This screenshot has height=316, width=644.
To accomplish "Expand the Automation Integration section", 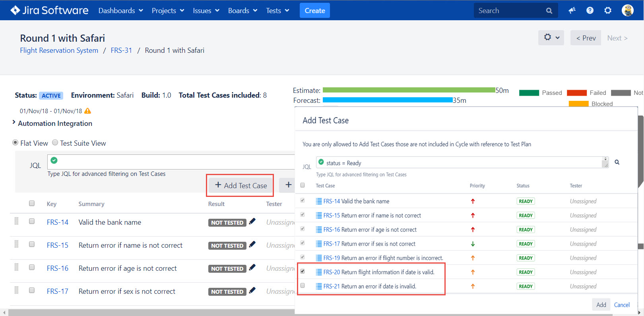I will point(52,123).
